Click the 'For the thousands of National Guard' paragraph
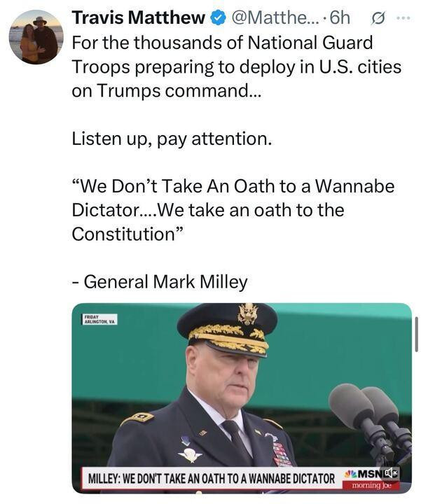The width and height of the screenshot is (421, 504). coord(237,66)
